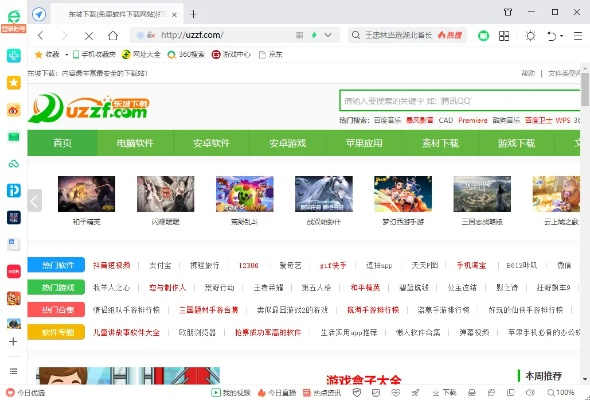Open 游戏中心 bookmark

tap(231, 55)
